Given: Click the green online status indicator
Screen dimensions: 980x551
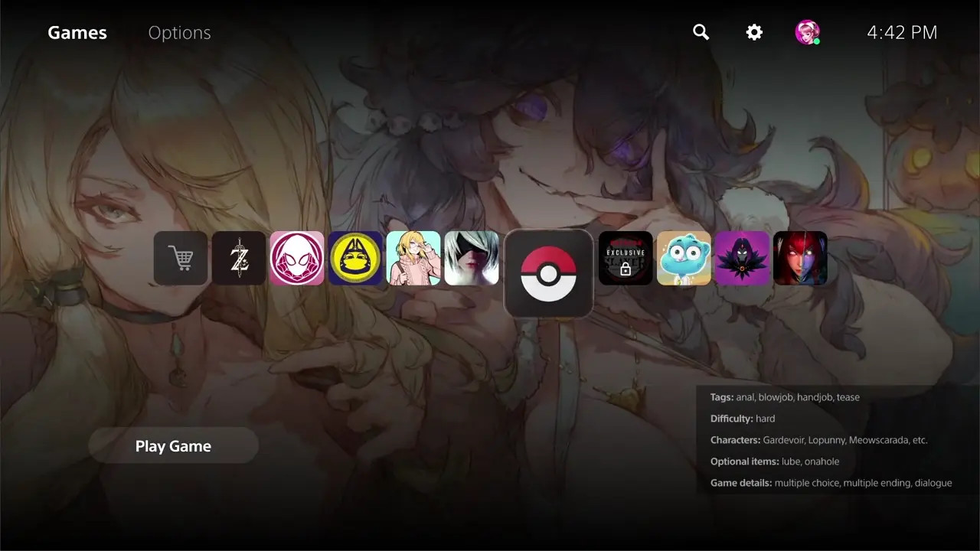Looking at the screenshot, I should coord(818,40).
